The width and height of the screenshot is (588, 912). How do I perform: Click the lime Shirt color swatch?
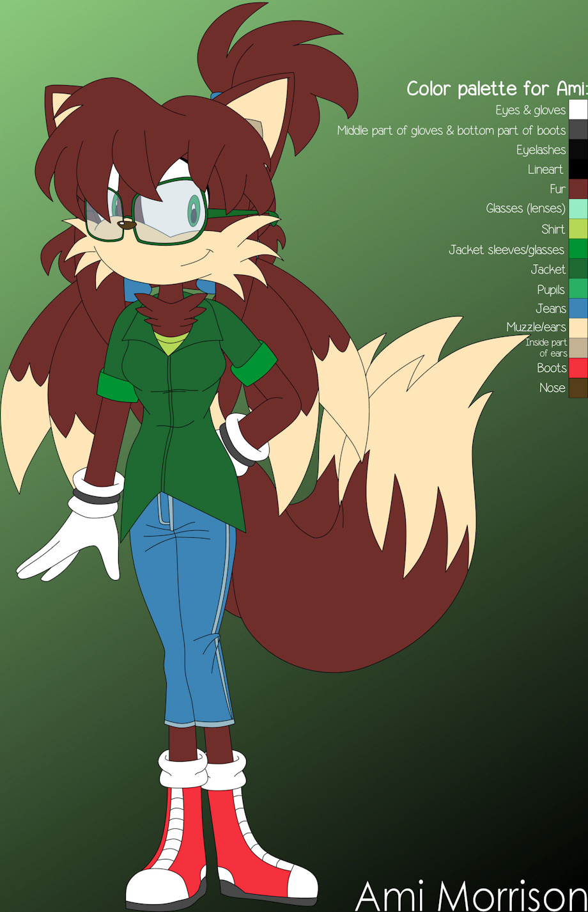pos(578,229)
